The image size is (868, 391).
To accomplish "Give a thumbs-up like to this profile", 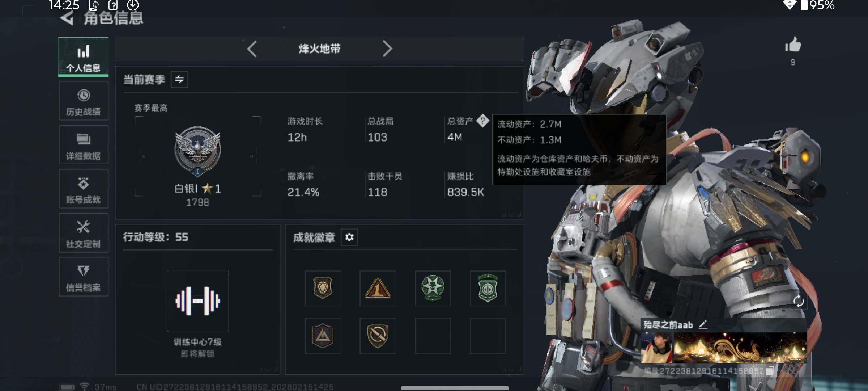I will click(793, 45).
